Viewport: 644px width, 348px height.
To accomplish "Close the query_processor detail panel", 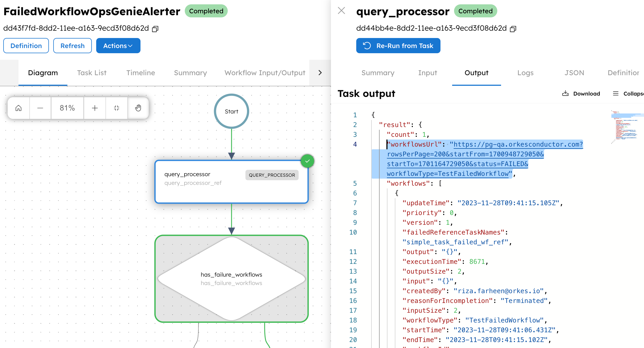I will (x=341, y=11).
